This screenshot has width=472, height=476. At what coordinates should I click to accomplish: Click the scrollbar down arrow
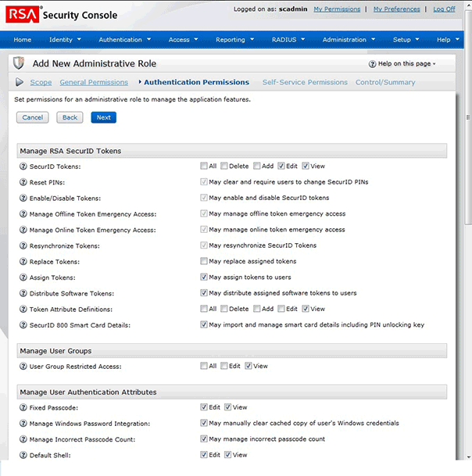point(469,457)
